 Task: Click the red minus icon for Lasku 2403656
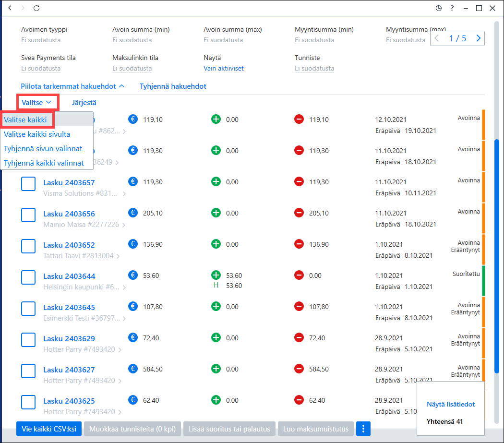pyautogui.click(x=299, y=213)
